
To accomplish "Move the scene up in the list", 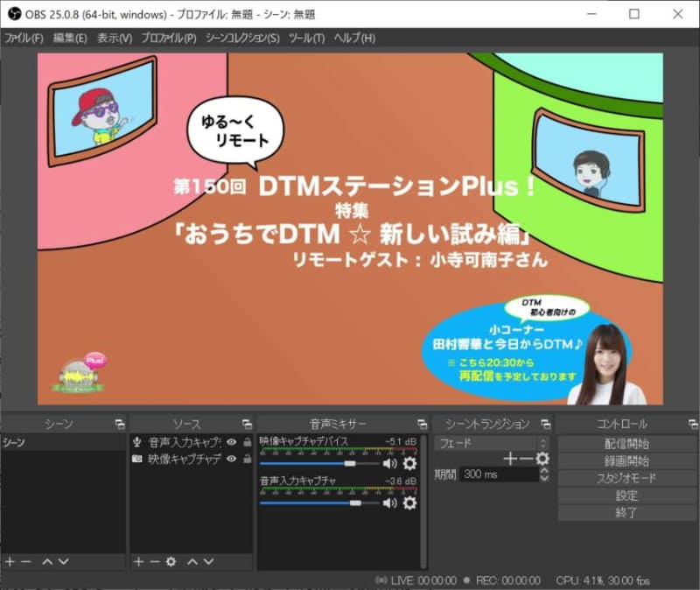I will [x=47, y=561].
